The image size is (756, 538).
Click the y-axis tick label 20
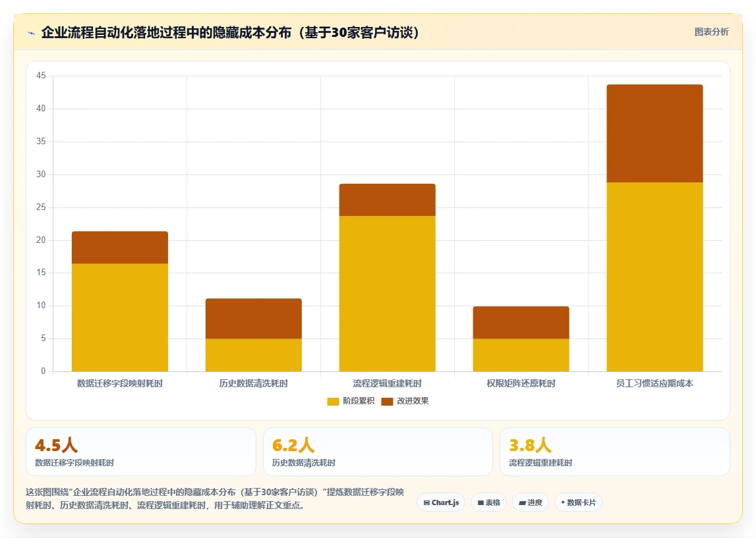click(41, 240)
